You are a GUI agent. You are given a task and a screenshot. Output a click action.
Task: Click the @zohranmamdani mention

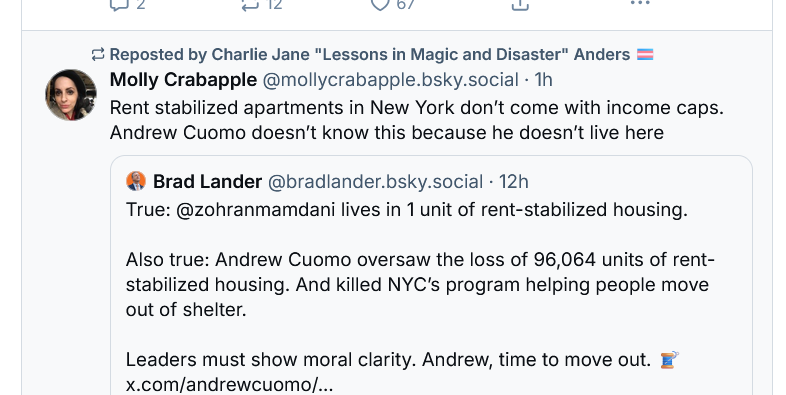tap(255, 210)
